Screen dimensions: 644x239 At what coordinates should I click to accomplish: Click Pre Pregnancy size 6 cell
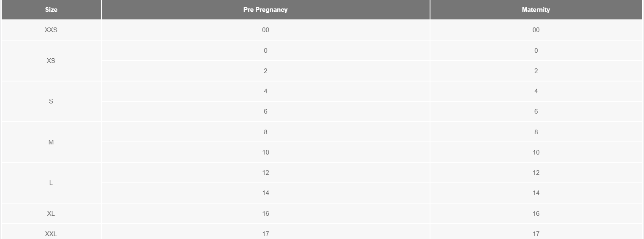[x=265, y=111]
